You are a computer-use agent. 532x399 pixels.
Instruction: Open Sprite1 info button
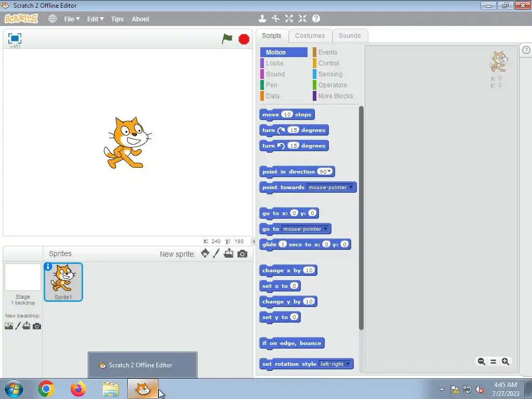[x=48, y=267]
